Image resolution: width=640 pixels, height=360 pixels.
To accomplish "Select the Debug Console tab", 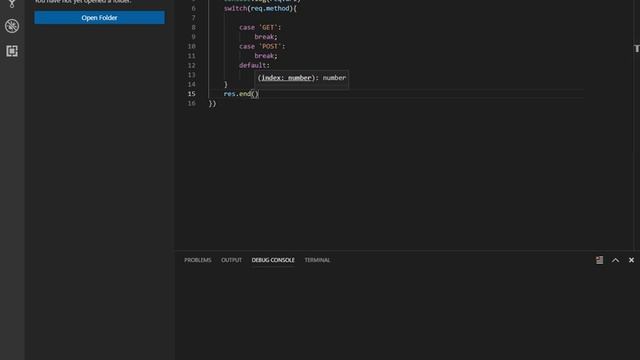I will click(x=273, y=260).
